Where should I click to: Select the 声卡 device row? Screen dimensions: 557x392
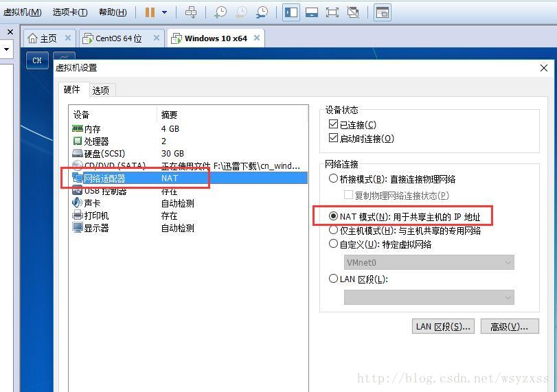point(188,203)
